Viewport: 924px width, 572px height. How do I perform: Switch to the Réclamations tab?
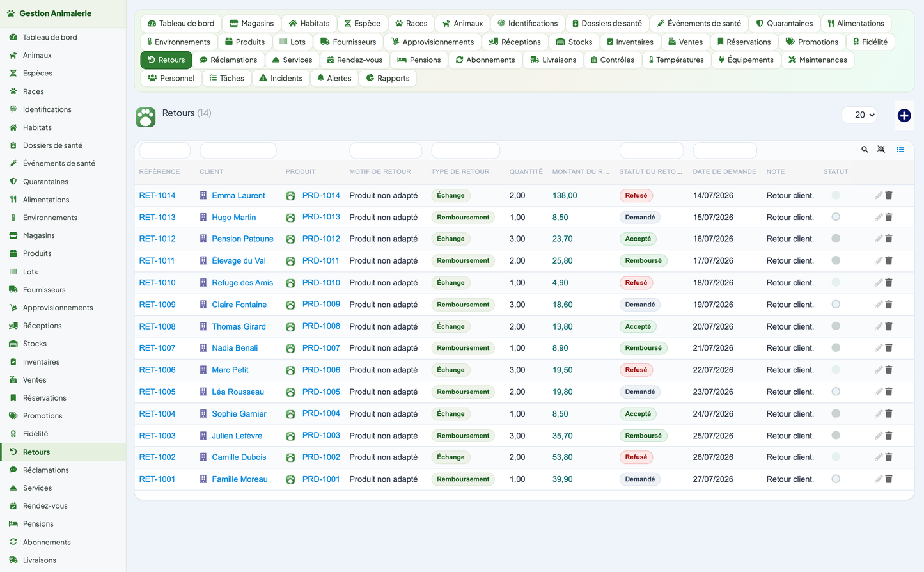point(228,60)
